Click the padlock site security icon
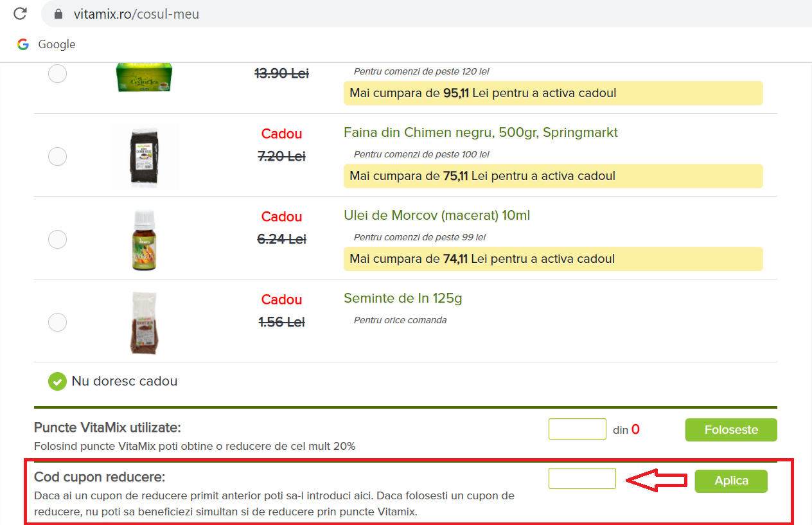The width and height of the screenshot is (812, 525). click(x=58, y=13)
